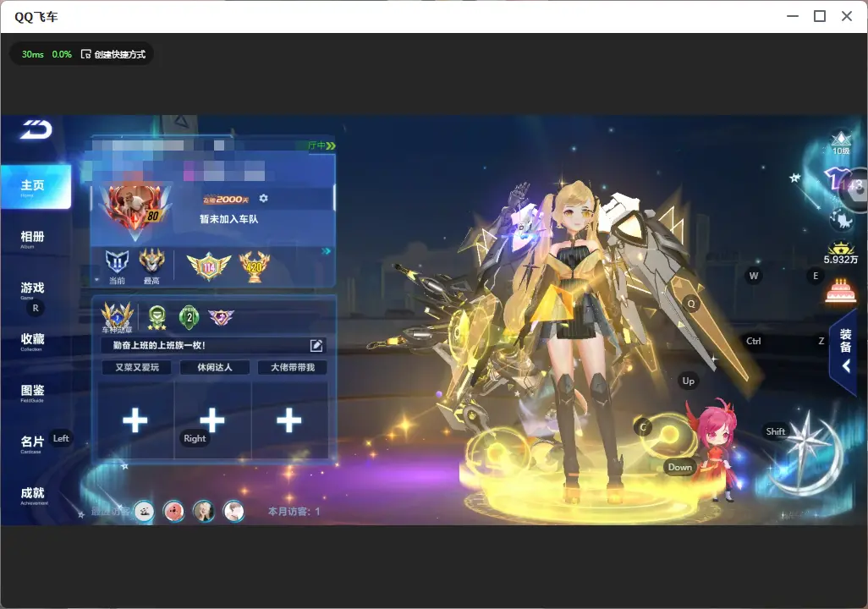Go to the 收藏 Collection tab
The image size is (868, 609).
tap(32, 341)
